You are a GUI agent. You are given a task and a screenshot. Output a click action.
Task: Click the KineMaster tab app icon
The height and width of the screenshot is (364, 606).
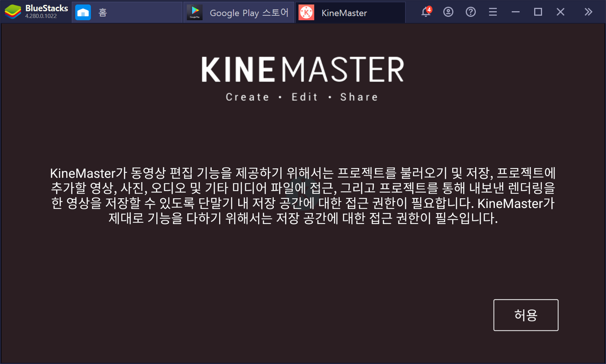(306, 12)
